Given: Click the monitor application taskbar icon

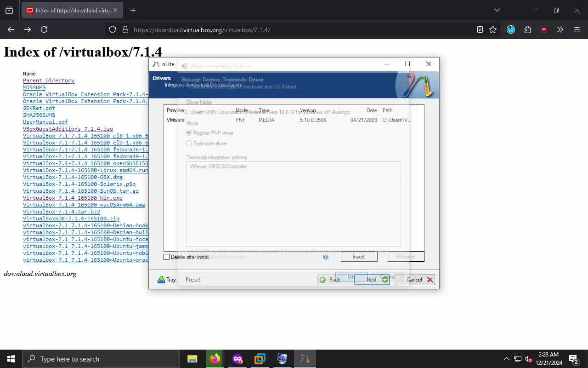Looking at the screenshot, I should coord(282,359).
